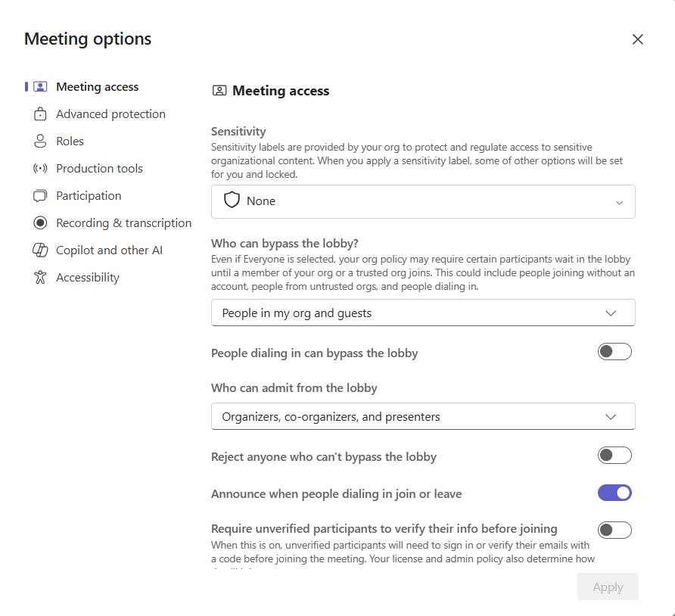The width and height of the screenshot is (675, 616).
Task: Click the Participation chat bubble icon
Action: click(x=40, y=196)
